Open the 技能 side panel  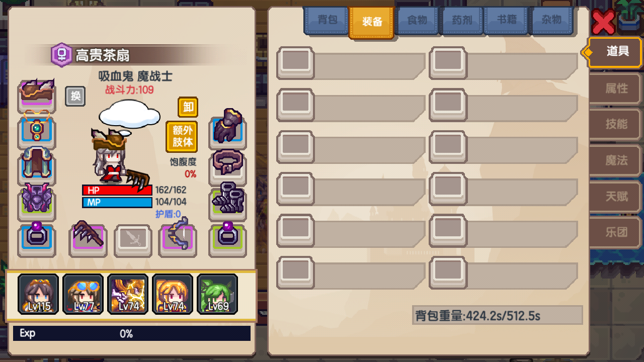[x=616, y=124]
